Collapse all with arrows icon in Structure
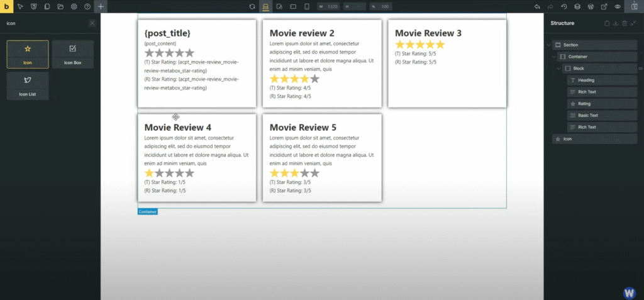 pyautogui.click(x=633, y=23)
